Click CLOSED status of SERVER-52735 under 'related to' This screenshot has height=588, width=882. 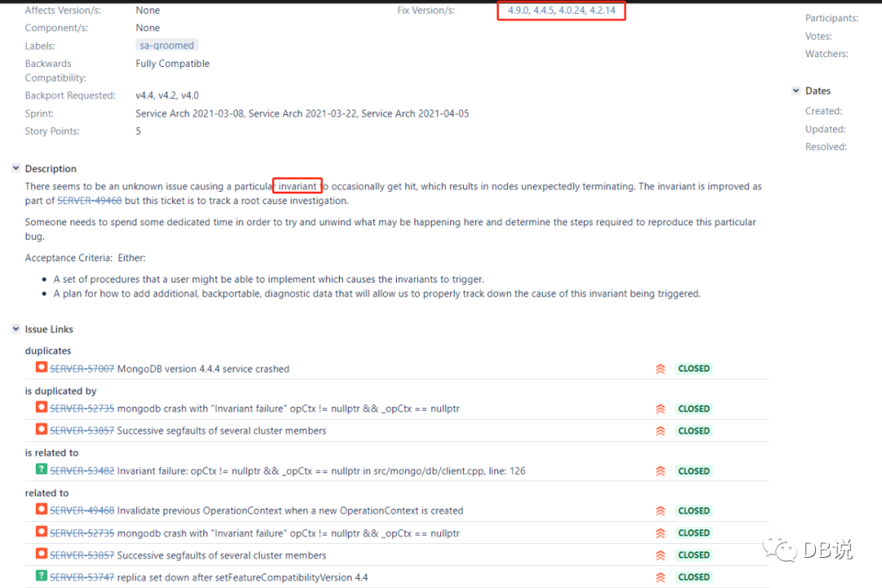tap(693, 532)
